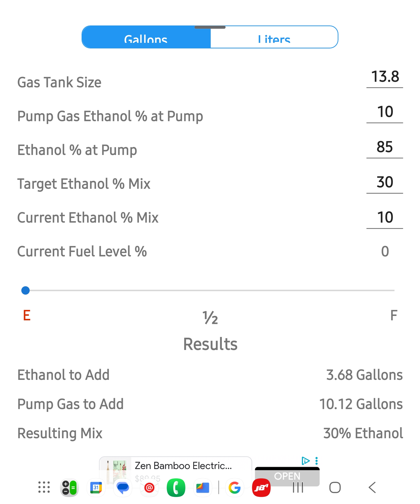Click the Gas Tank Size field
Image resolution: width=420 pixels, height=504 pixels.
(385, 77)
